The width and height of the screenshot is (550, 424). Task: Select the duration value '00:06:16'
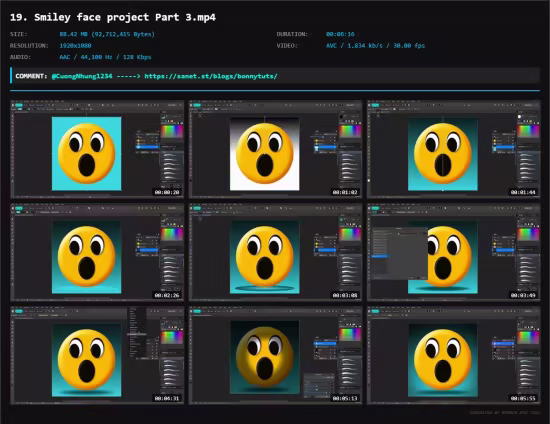point(340,34)
